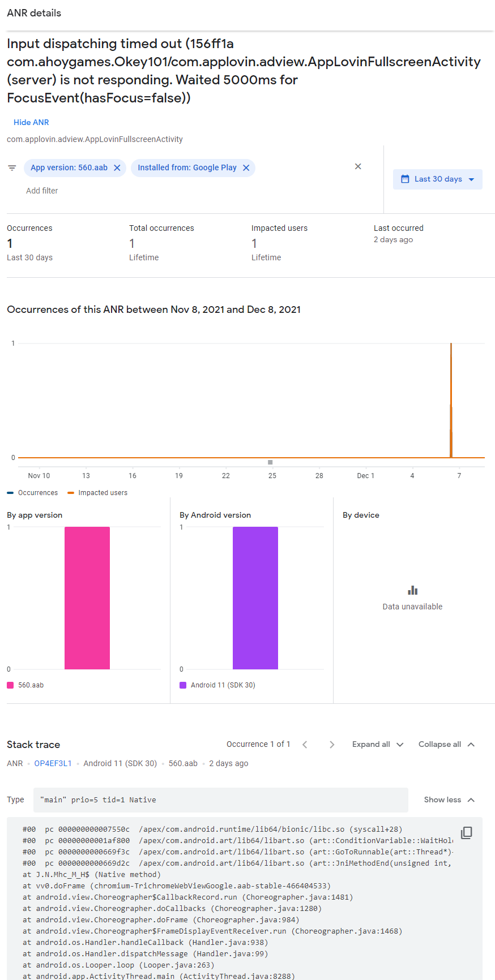495x980 pixels.
Task: Select the thread type field showing main prio=5
Action: click(x=221, y=800)
